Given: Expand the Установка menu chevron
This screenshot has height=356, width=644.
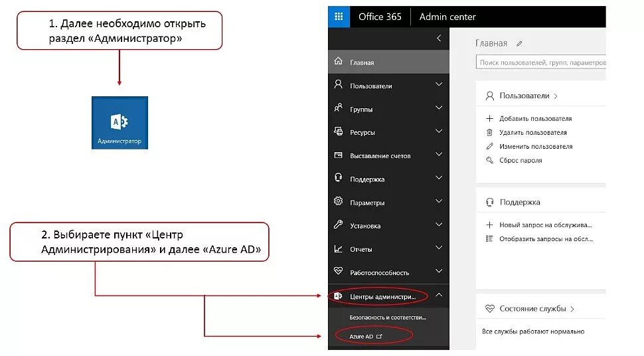Looking at the screenshot, I should (x=439, y=224).
